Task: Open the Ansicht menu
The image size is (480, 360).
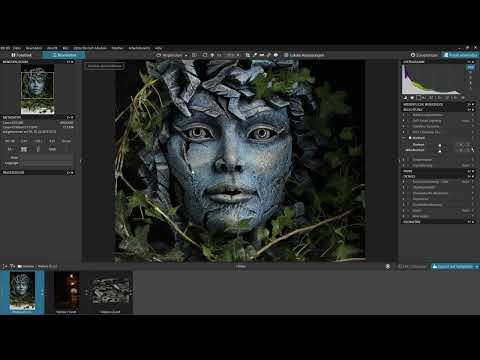Action: [52, 48]
